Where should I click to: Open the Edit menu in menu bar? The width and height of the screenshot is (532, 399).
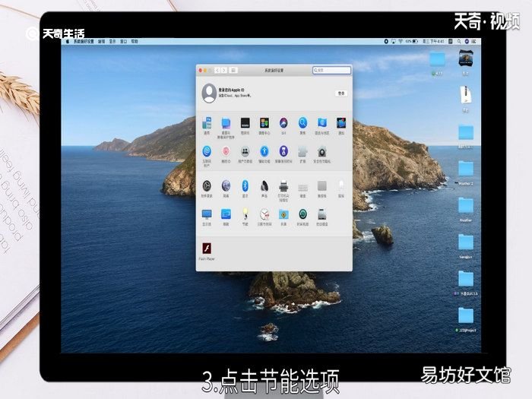click(101, 41)
